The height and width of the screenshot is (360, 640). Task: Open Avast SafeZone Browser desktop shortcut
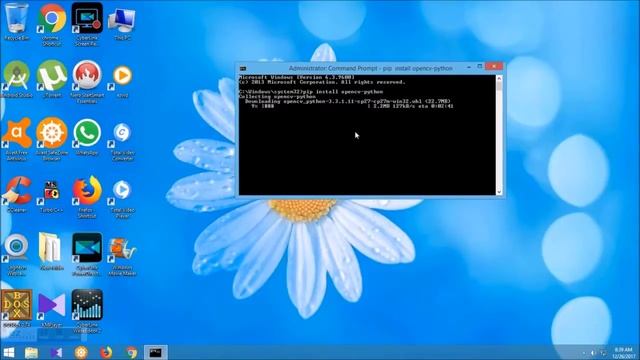pyautogui.click(x=52, y=139)
